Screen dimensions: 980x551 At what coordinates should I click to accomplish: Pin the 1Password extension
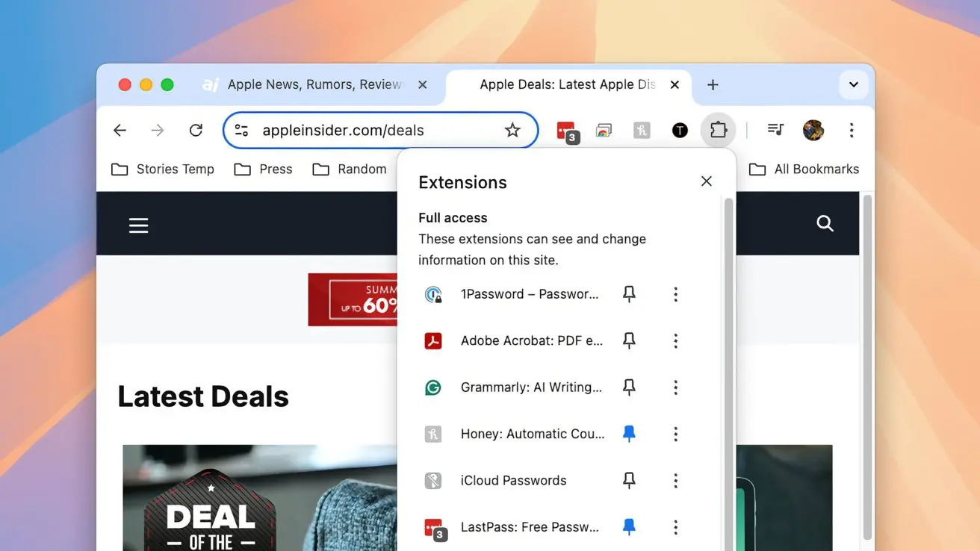tap(629, 294)
